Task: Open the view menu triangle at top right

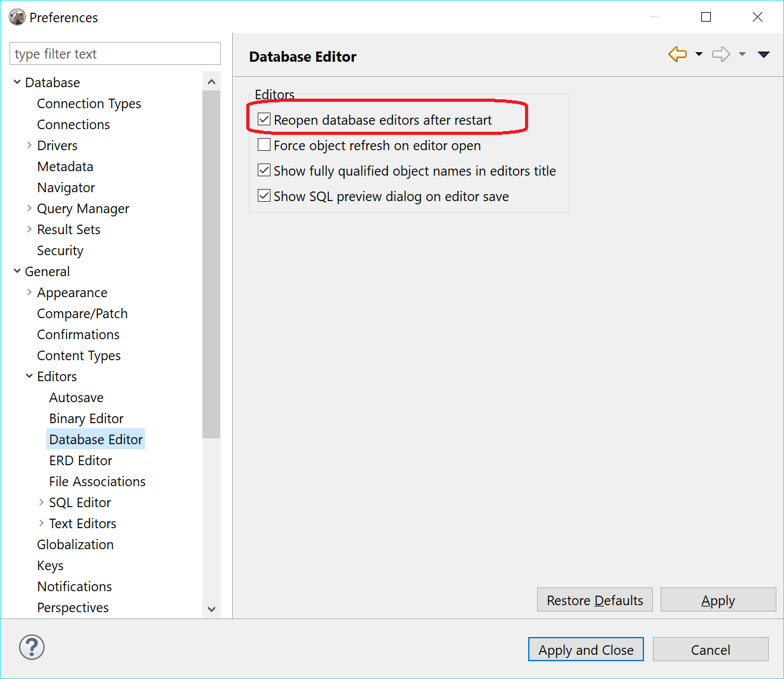Action: (x=763, y=54)
